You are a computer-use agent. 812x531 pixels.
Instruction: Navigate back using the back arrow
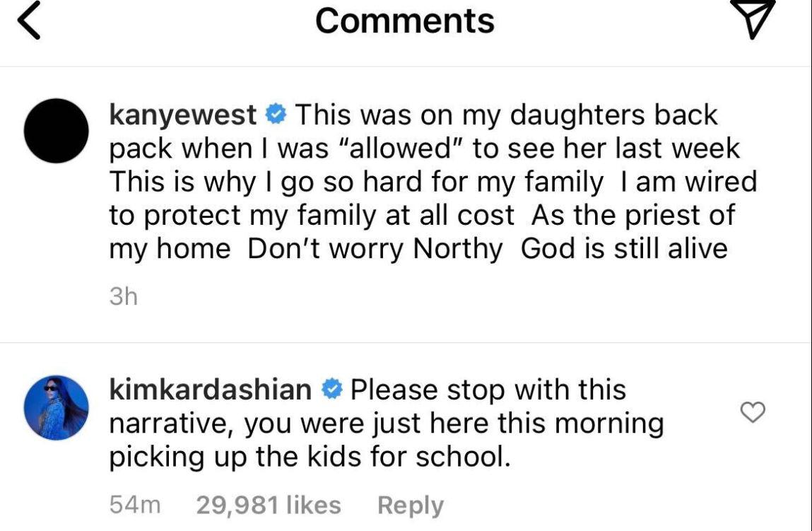[x=27, y=19]
